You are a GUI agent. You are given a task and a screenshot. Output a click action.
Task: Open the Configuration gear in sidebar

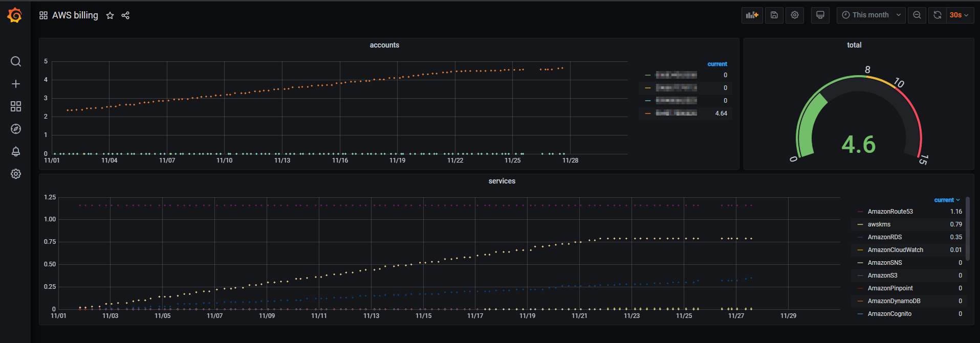click(x=16, y=174)
